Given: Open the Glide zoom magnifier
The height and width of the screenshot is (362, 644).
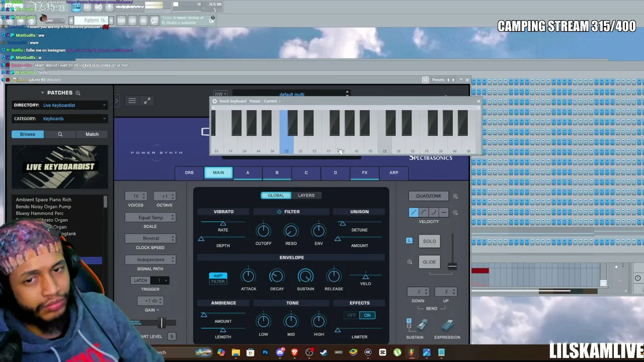Looking at the screenshot, I should click(x=410, y=262).
